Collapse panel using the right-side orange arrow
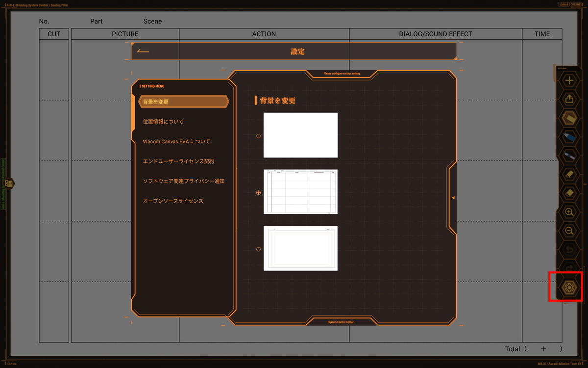 [453, 198]
